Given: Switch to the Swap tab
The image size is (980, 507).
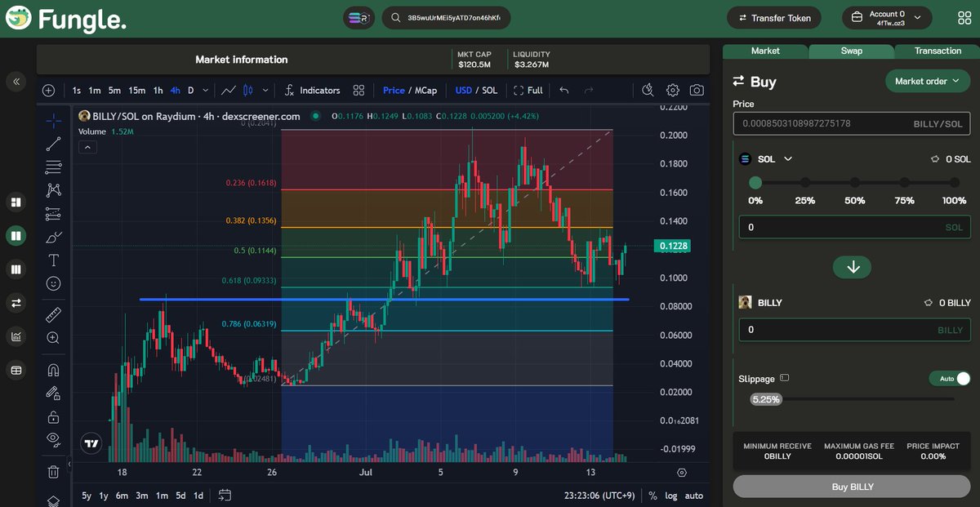Looking at the screenshot, I should [x=852, y=51].
